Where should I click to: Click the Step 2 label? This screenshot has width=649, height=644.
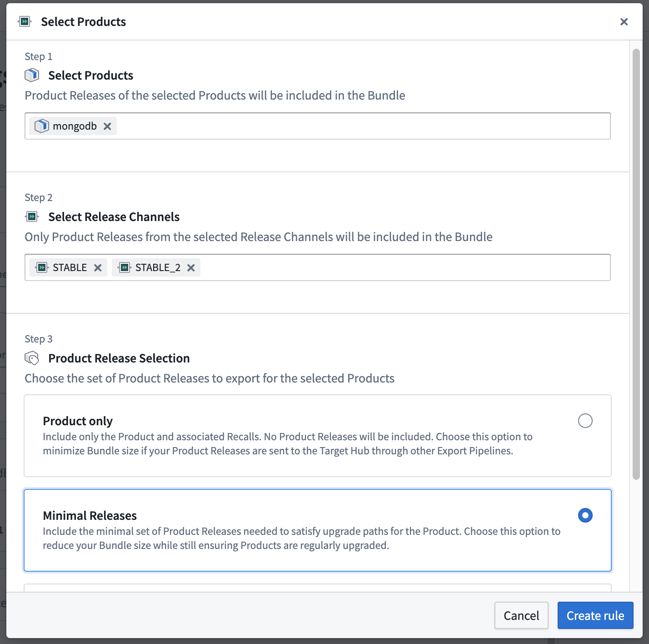[x=39, y=197]
